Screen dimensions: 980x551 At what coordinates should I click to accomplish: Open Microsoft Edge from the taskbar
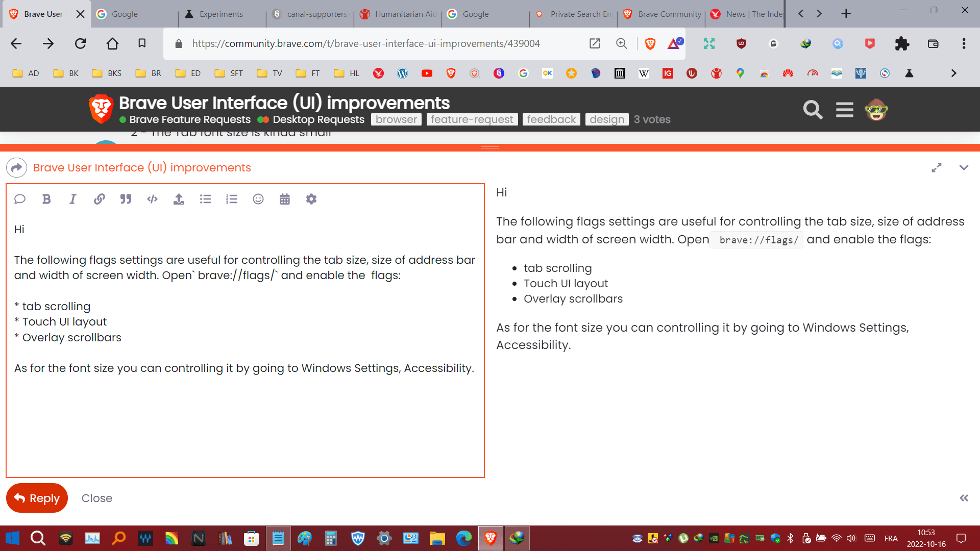464,538
